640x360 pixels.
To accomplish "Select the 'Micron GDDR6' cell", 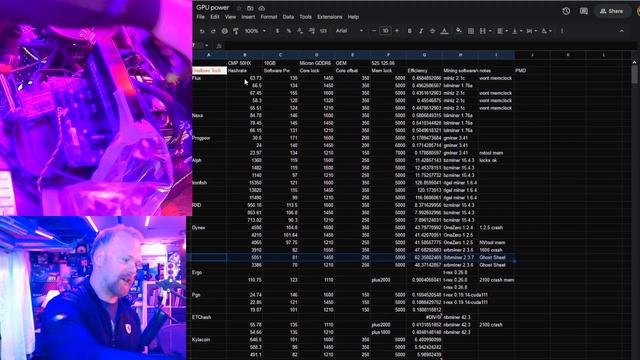I will coord(316,63).
